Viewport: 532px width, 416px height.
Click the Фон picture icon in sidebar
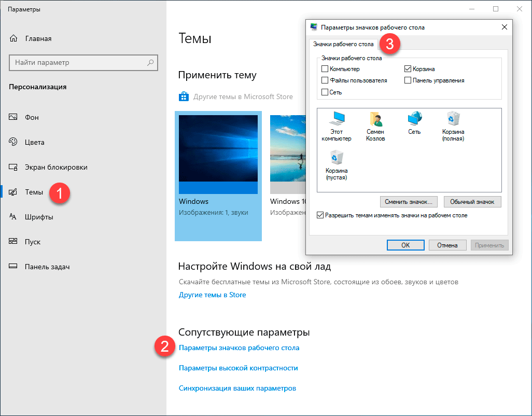13,117
